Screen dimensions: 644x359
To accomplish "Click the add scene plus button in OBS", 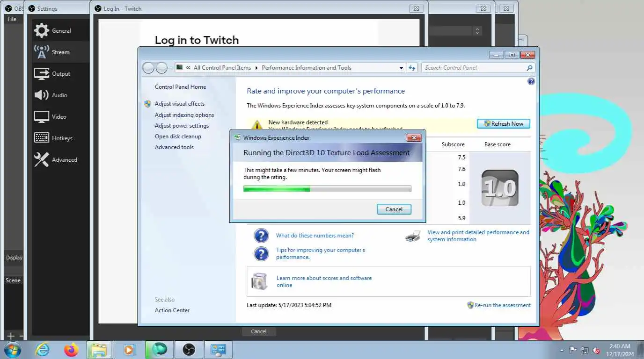I will 11,336.
